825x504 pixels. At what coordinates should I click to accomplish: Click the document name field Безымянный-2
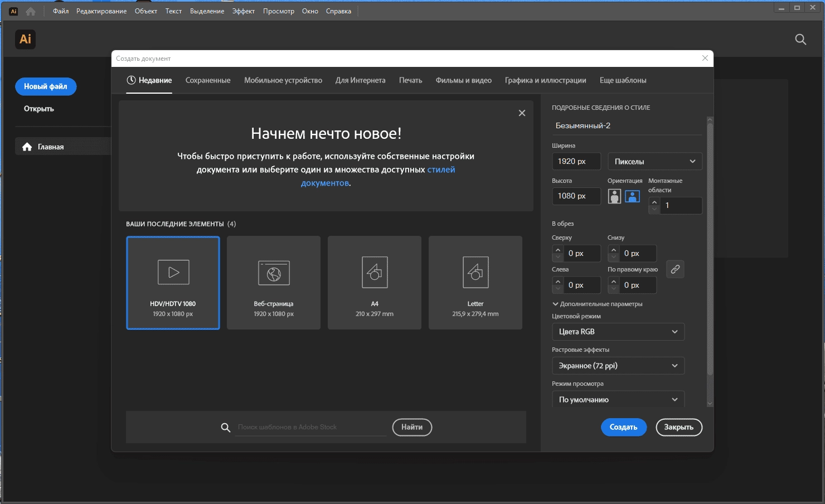[x=627, y=125]
